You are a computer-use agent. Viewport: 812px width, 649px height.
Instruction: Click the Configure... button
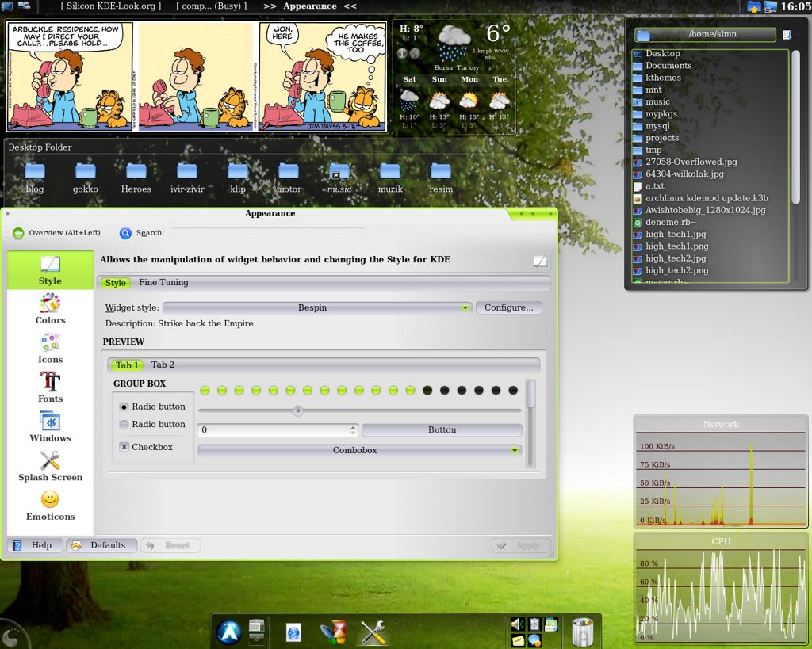pos(508,307)
